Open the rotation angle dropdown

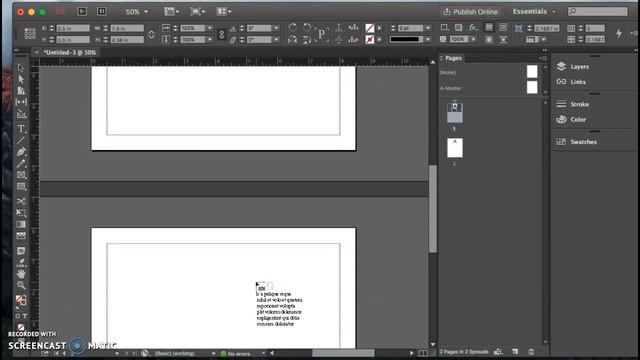pyautogui.click(x=276, y=28)
